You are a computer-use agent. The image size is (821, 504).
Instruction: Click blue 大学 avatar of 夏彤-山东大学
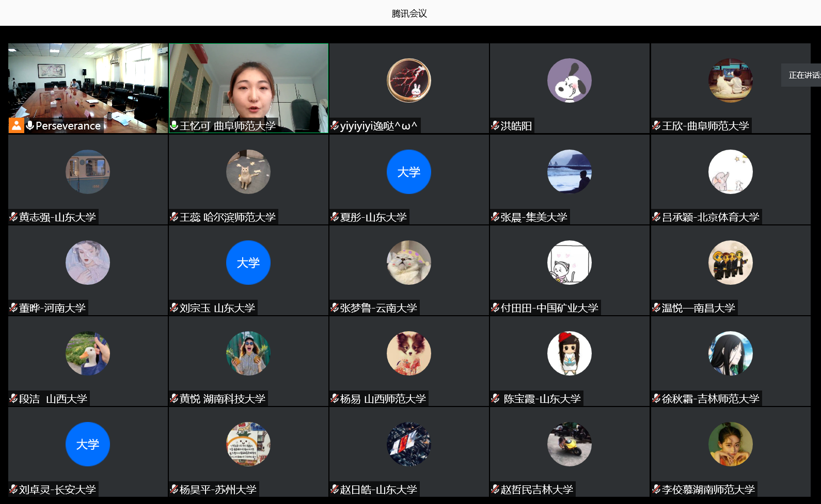(408, 172)
